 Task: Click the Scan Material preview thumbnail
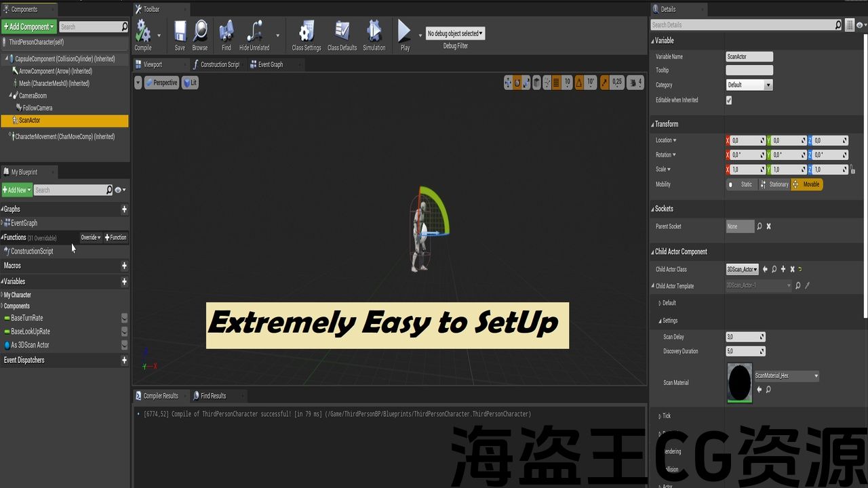point(739,382)
